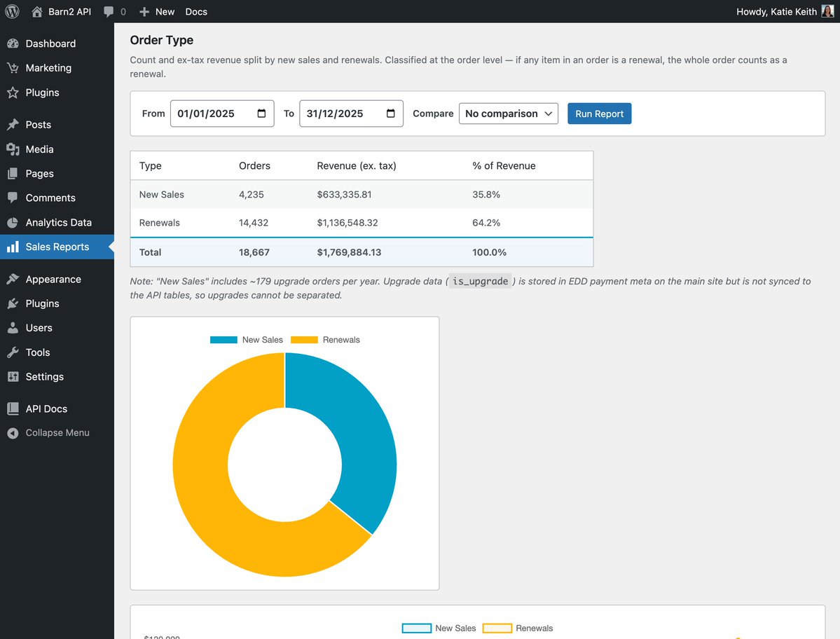Click the API Docs book icon
The width and height of the screenshot is (840, 639).
tap(13, 408)
